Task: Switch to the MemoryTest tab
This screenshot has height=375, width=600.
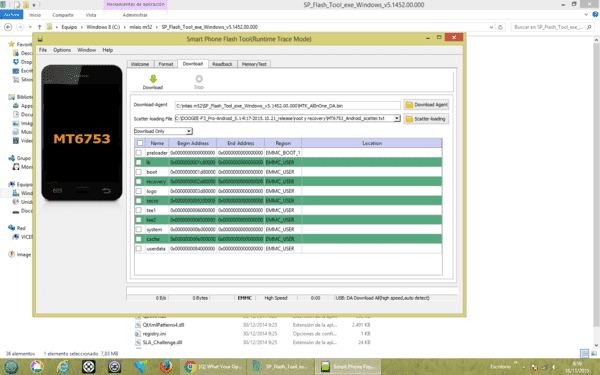Action: point(254,64)
